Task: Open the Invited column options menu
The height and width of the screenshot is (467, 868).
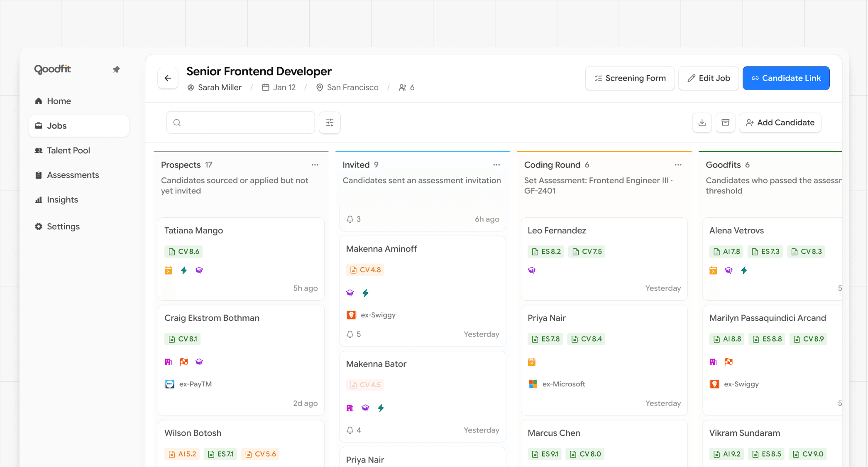Action: point(496,165)
